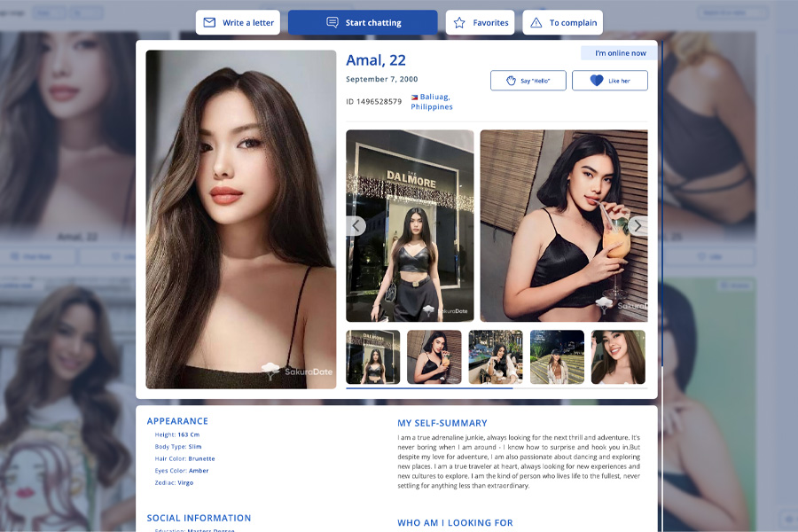Click the birth date September 7, 2000
Screen dimensions: 798x532
[x=381, y=79]
